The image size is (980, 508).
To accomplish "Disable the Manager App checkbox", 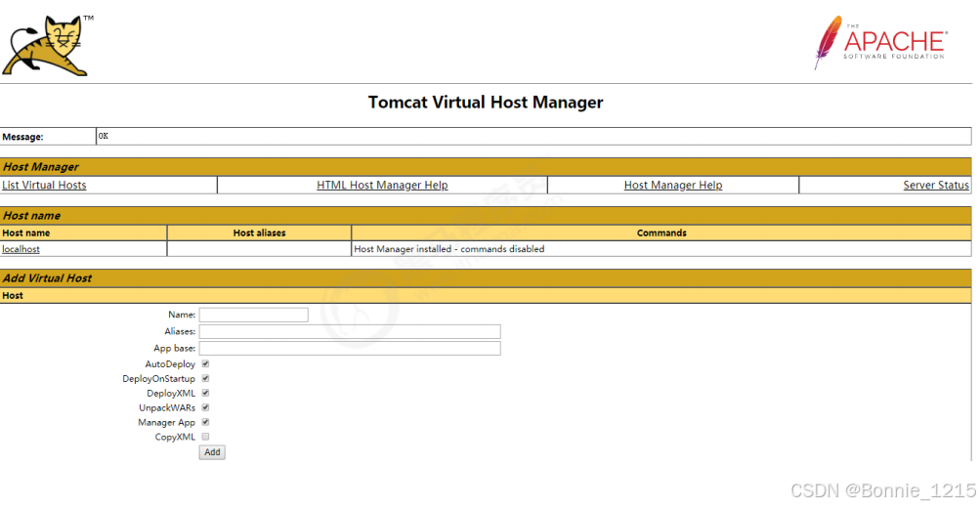I will coord(205,422).
